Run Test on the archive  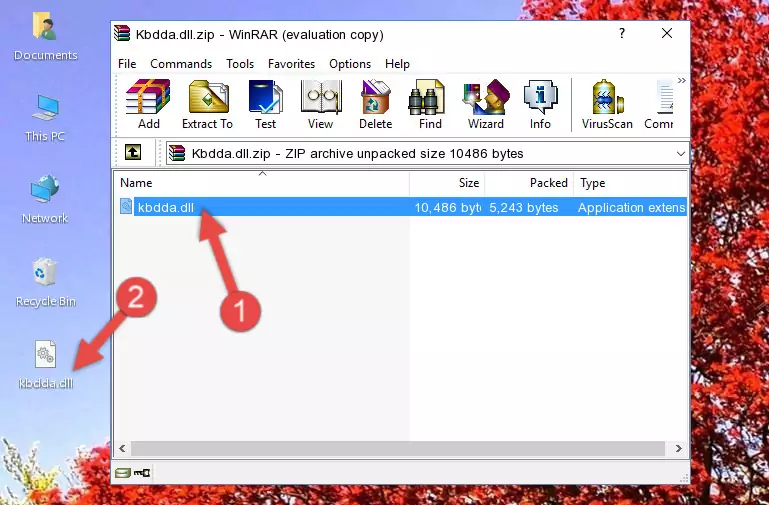265,105
